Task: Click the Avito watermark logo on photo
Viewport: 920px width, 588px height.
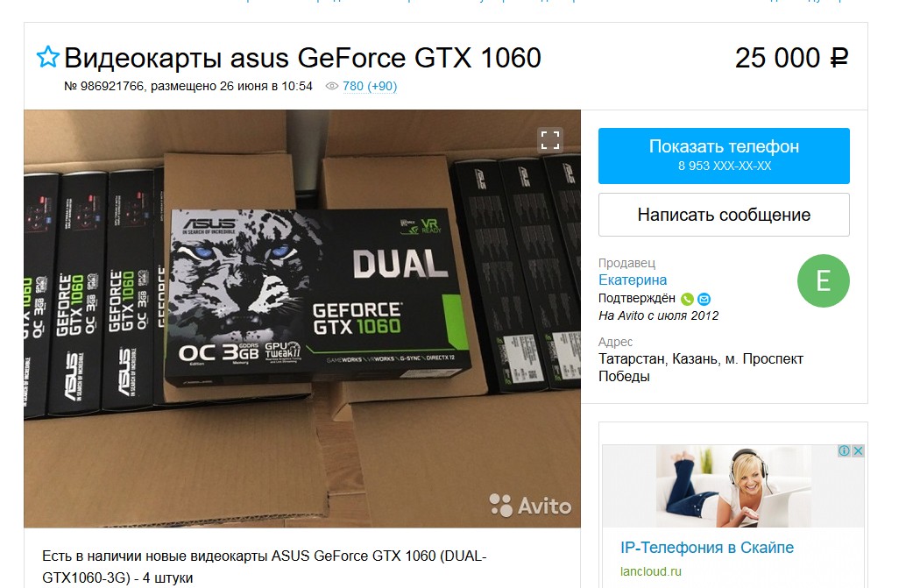Action: tap(530, 506)
